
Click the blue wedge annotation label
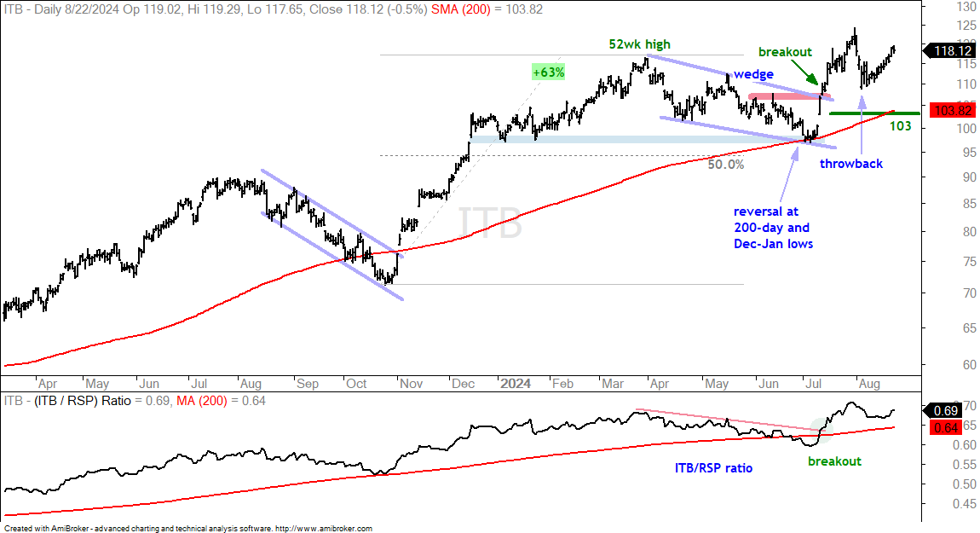coord(753,74)
